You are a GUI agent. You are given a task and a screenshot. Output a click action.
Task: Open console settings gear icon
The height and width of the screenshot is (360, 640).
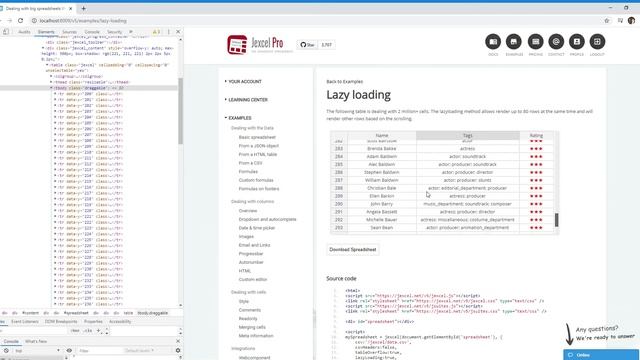point(178,351)
